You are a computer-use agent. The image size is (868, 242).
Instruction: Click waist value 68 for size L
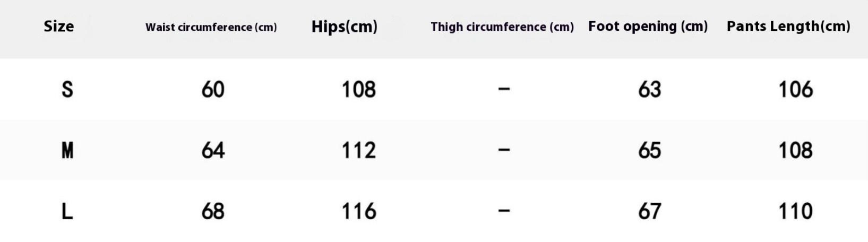click(213, 212)
